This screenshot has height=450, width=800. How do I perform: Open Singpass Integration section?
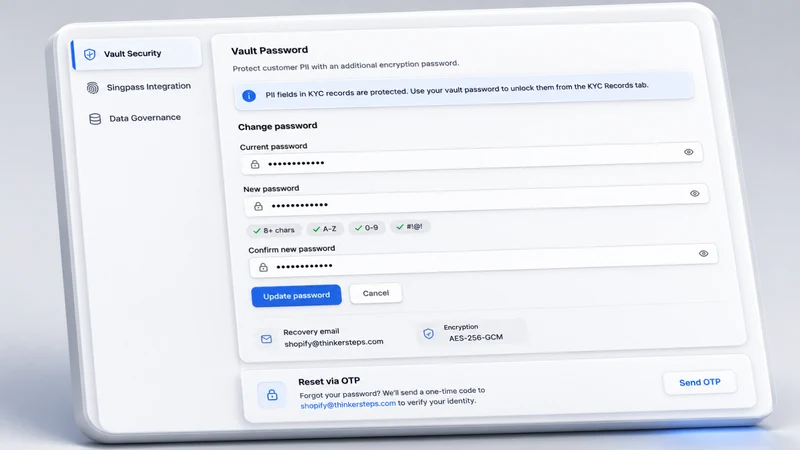click(139, 87)
